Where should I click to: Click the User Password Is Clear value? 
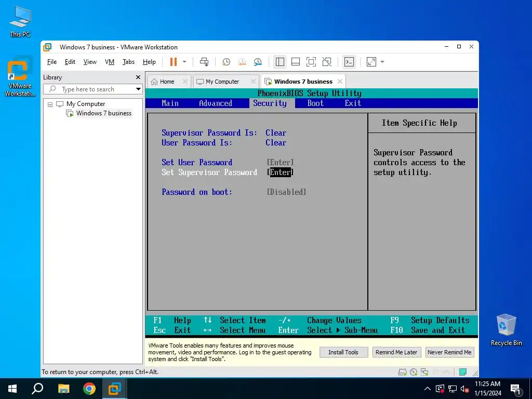276,142
